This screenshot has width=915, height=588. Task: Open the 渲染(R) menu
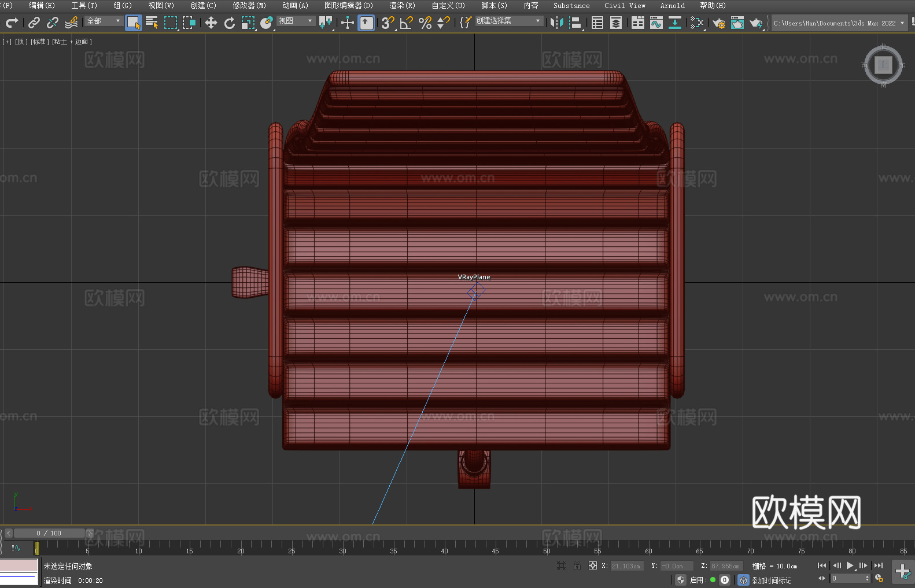[x=402, y=5]
